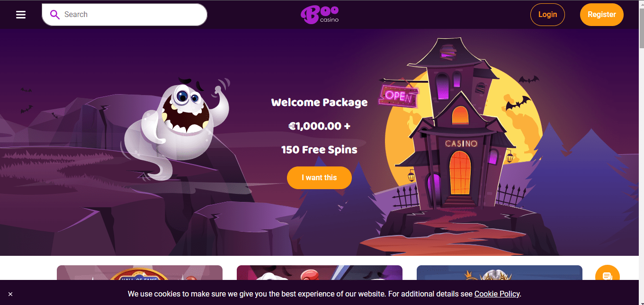Click the 150 Free Spins text

click(319, 150)
